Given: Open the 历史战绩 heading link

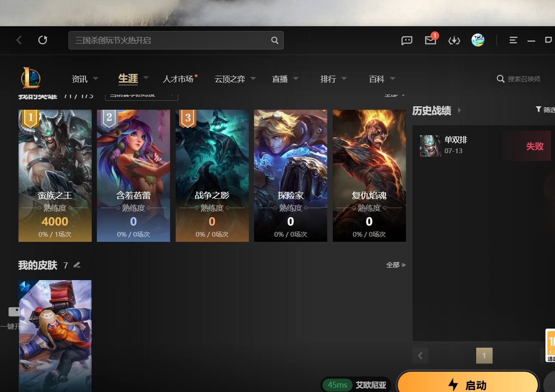Looking at the screenshot, I should [x=432, y=111].
